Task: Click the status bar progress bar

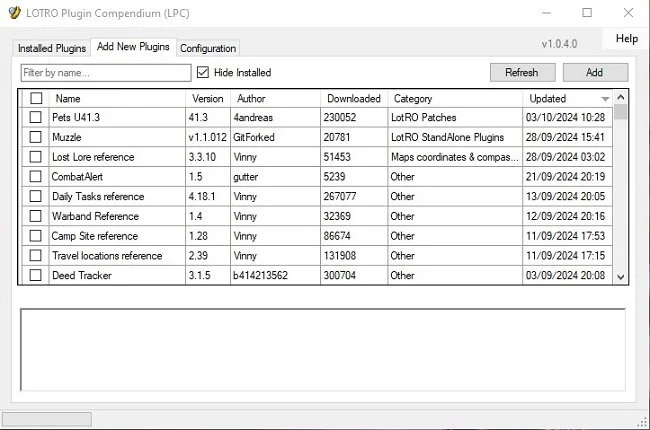Action: tap(47, 419)
